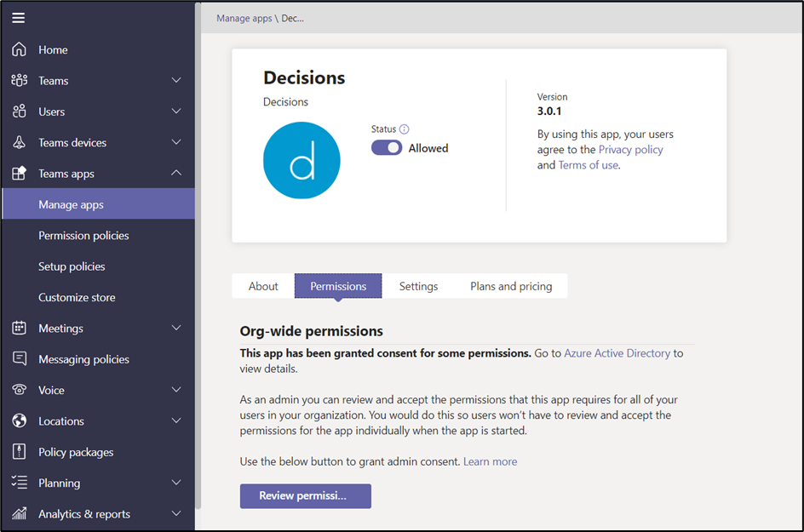Screen dimensions: 804x532
Task: Select Manage apps in sidebar
Action: tap(99, 204)
